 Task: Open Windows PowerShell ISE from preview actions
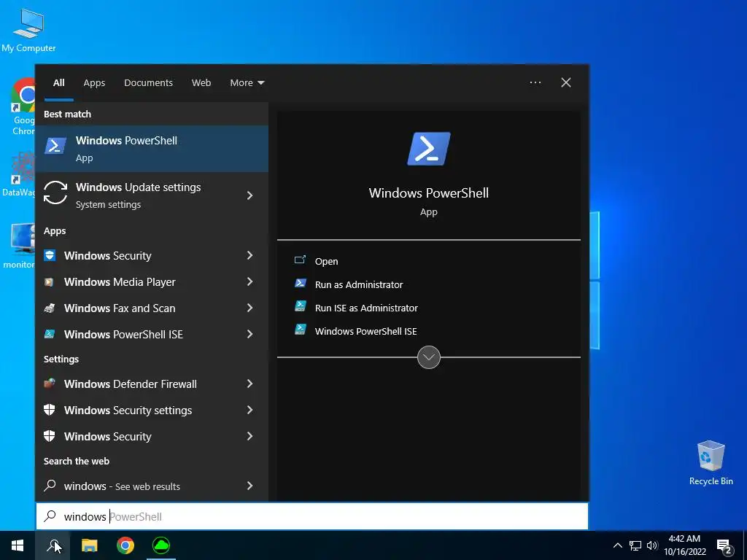click(365, 331)
